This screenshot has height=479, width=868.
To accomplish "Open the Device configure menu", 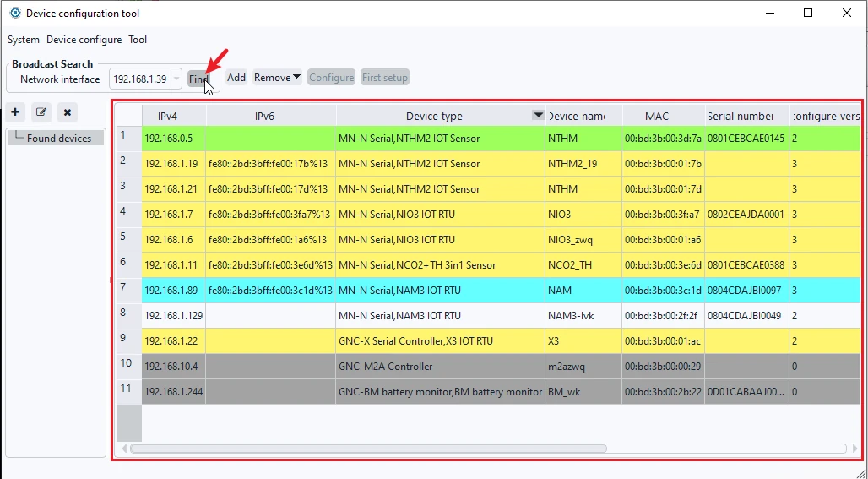I will click(84, 40).
